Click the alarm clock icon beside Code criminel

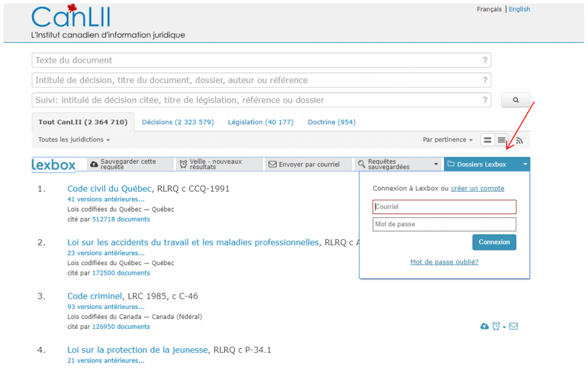point(496,327)
